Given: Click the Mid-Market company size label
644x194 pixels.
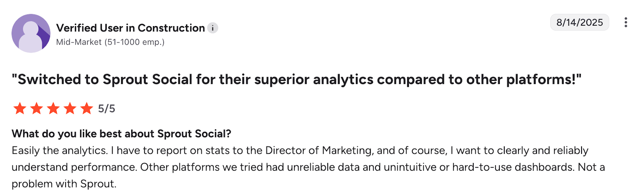Looking at the screenshot, I should pyautogui.click(x=110, y=42).
